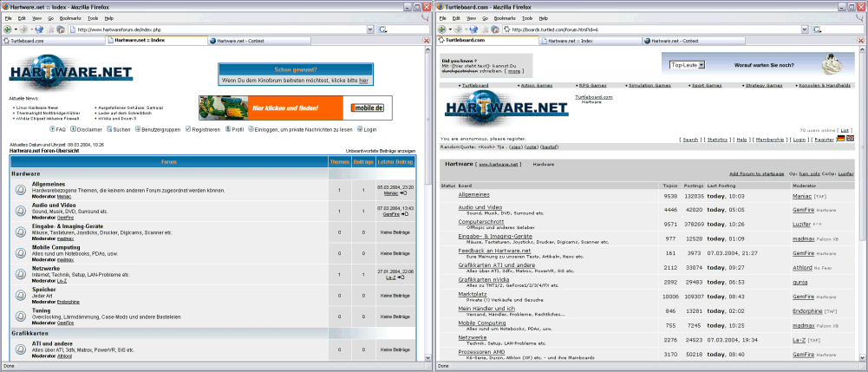This screenshot has height=372, width=868.
Task: Open Tools menu in left Firefox window
Action: coord(93,18)
